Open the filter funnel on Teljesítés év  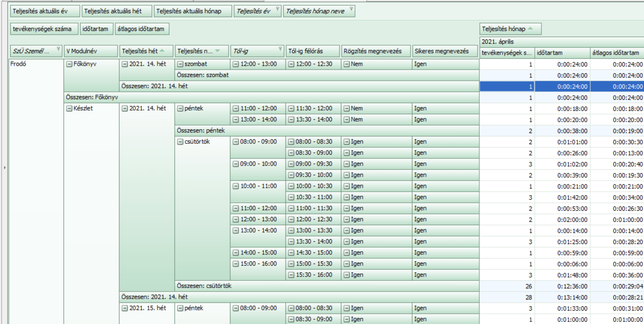277,9
